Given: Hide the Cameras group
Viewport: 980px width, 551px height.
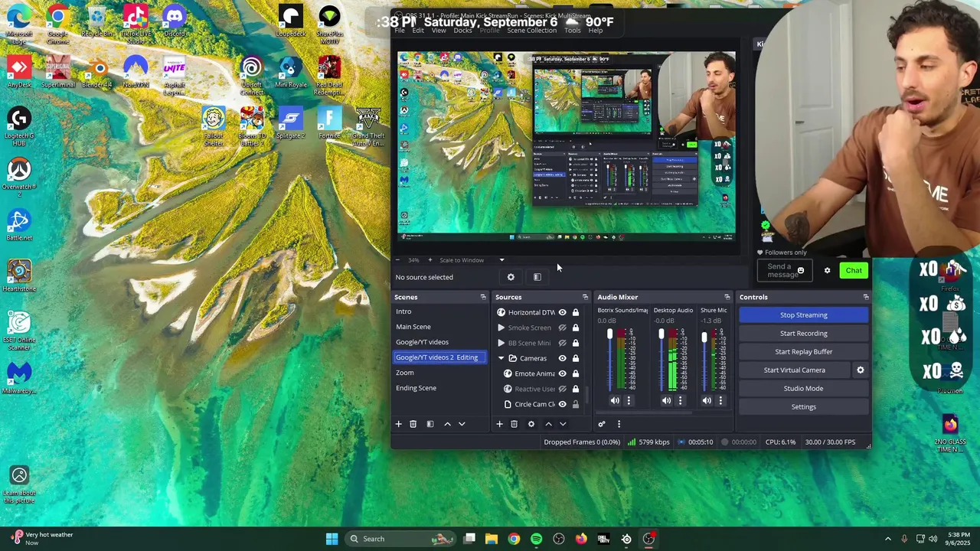Looking at the screenshot, I should (562, 358).
